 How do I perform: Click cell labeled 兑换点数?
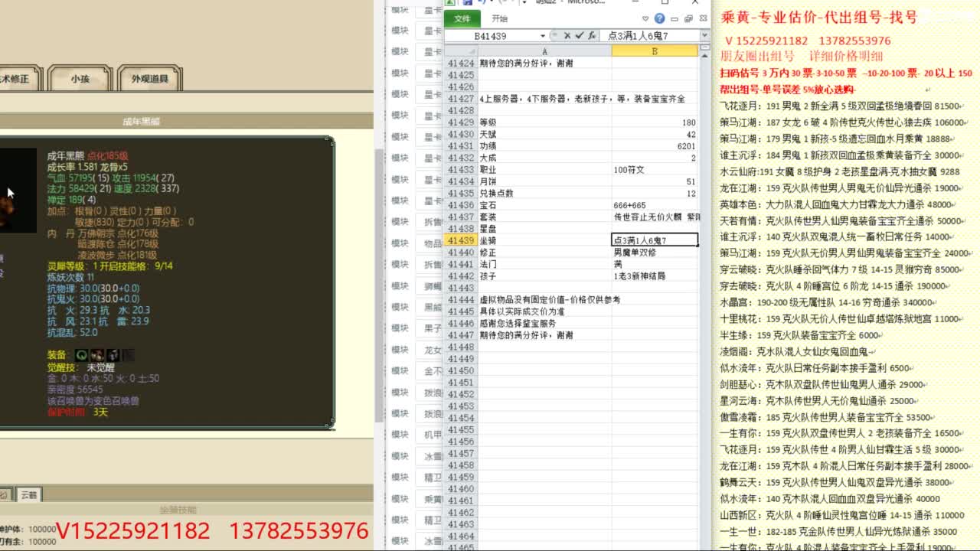pos(544,194)
